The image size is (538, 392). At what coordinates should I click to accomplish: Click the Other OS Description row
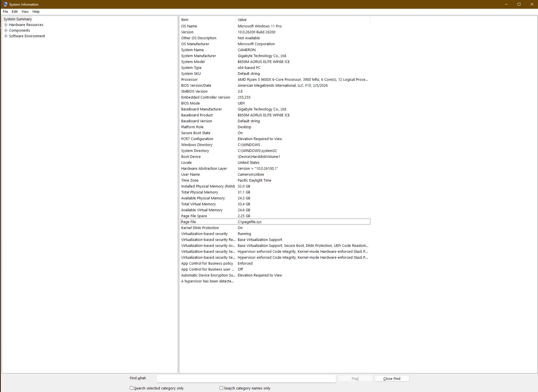275,38
